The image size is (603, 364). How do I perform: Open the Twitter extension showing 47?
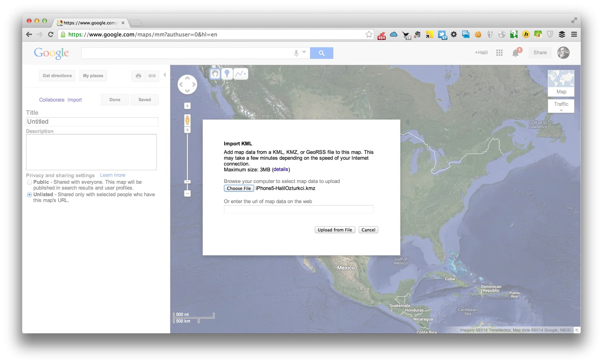coord(442,35)
